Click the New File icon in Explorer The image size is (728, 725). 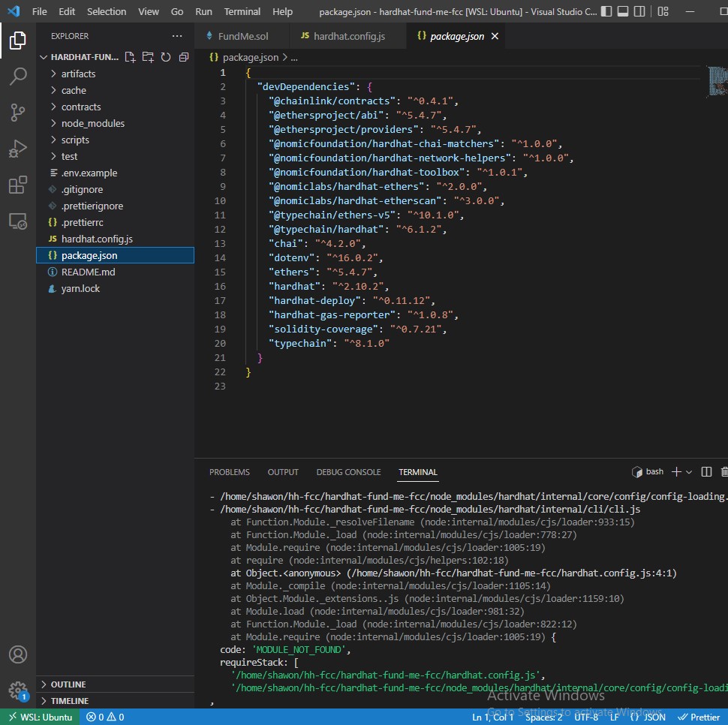click(130, 57)
